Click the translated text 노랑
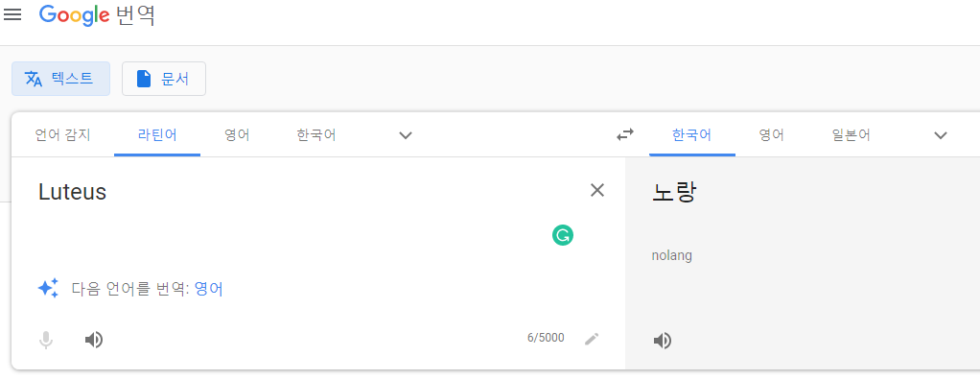The width and height of the screenshot is (980, 380). tap(674, 193)
